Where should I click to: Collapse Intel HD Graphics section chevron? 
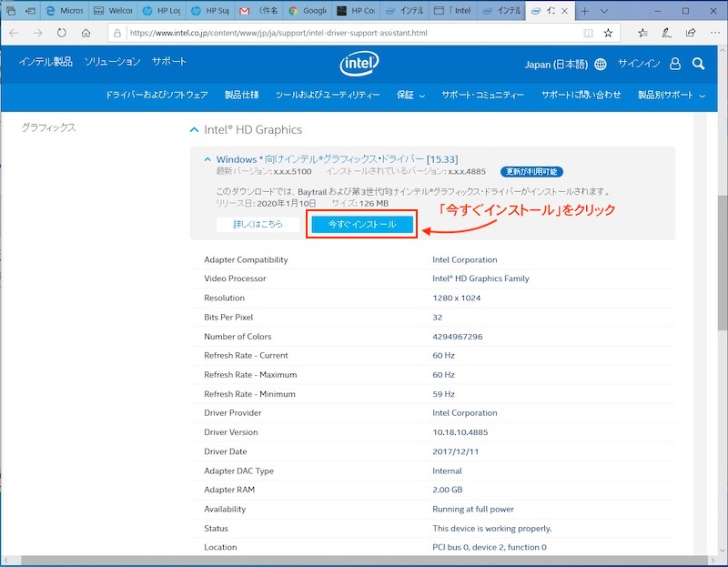point(195,130)
